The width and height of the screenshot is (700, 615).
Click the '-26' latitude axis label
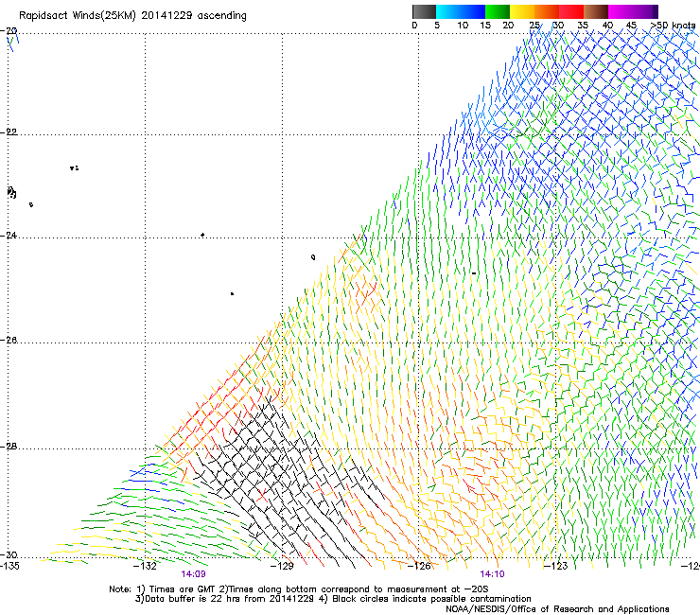click(x=9, y=341)
